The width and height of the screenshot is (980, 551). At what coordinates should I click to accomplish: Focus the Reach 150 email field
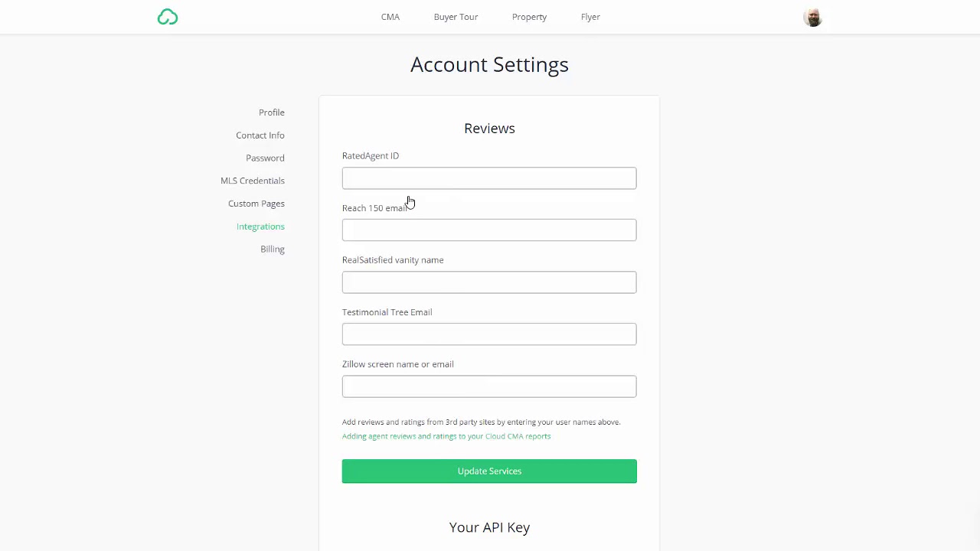pyautogui.click(x=489, y=230)
